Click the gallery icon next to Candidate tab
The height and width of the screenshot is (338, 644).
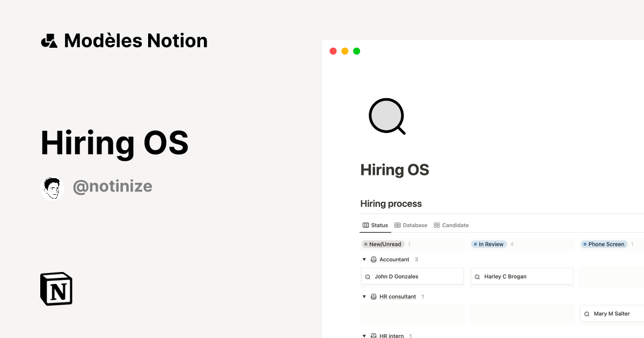(436, 225)
